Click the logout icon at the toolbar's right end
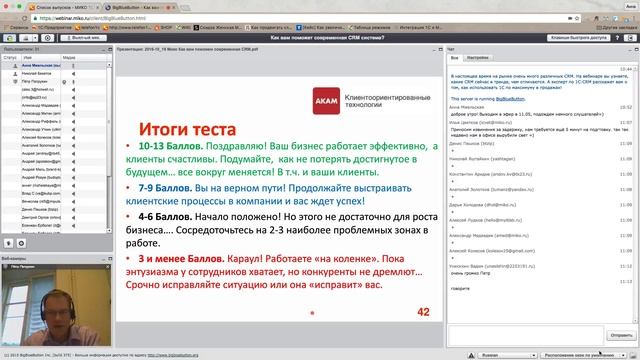640x360 pixels. [630, 38]
